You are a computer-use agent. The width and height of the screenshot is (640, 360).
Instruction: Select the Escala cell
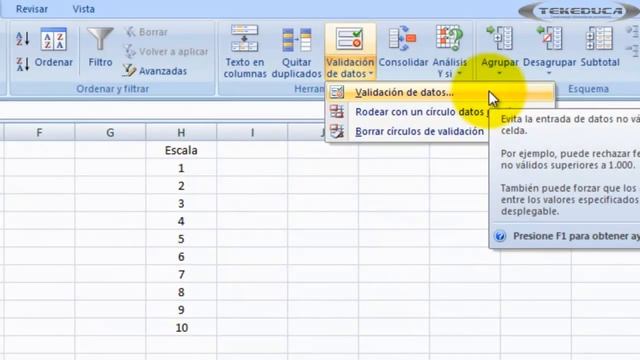tap(181, 150)
